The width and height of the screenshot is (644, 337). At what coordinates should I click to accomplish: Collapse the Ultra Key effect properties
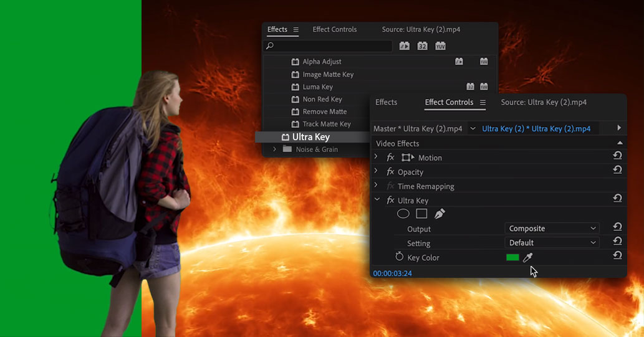point(376,200)
